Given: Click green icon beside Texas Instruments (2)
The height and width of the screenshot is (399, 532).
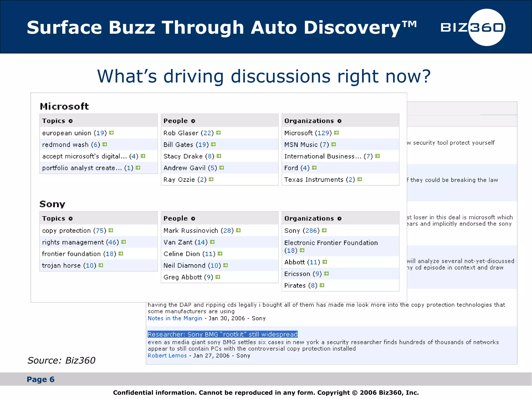Looking at the screenshot, I should pyautogui.click(x=360, y=179).
